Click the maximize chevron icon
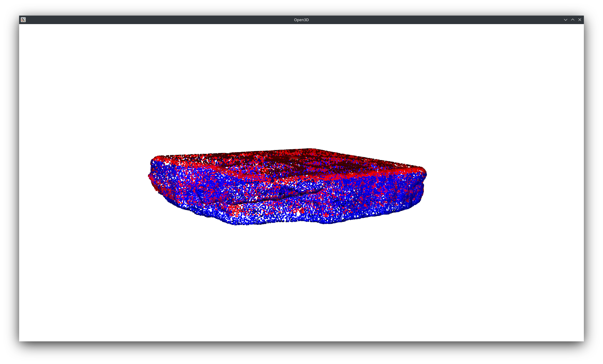 [x=573, y=20]
